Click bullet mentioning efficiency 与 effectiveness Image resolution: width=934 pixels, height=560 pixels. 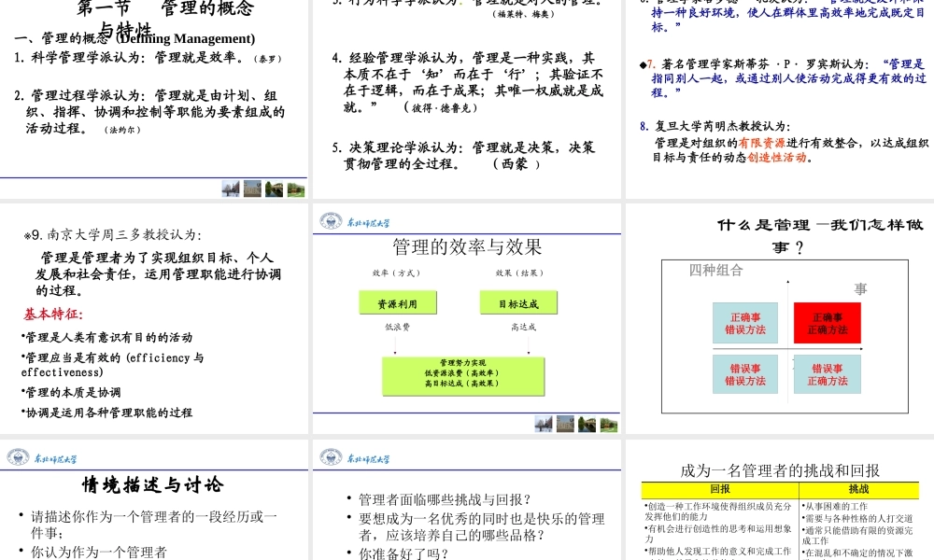pos(112,365)
